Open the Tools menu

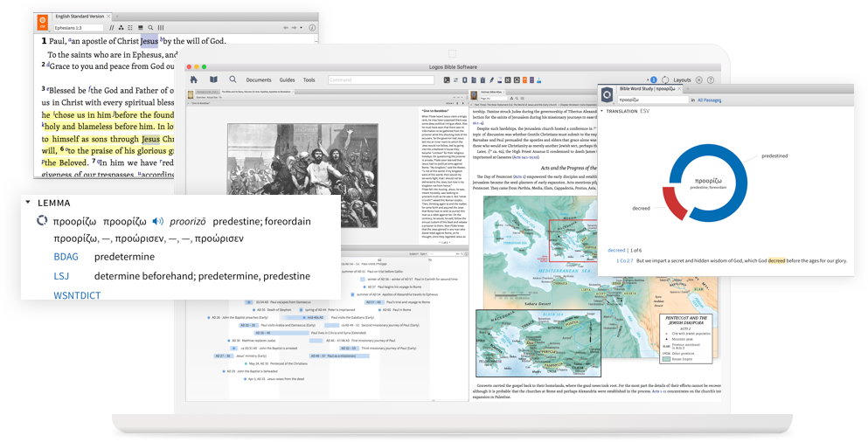point(309,80)
